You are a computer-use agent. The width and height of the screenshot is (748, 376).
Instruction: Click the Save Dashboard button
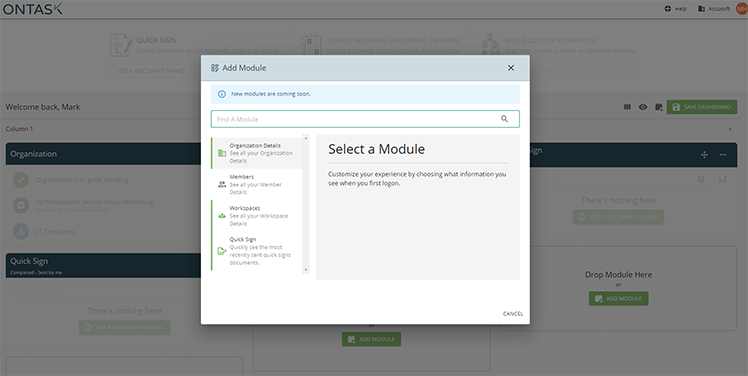click(702, 107)
